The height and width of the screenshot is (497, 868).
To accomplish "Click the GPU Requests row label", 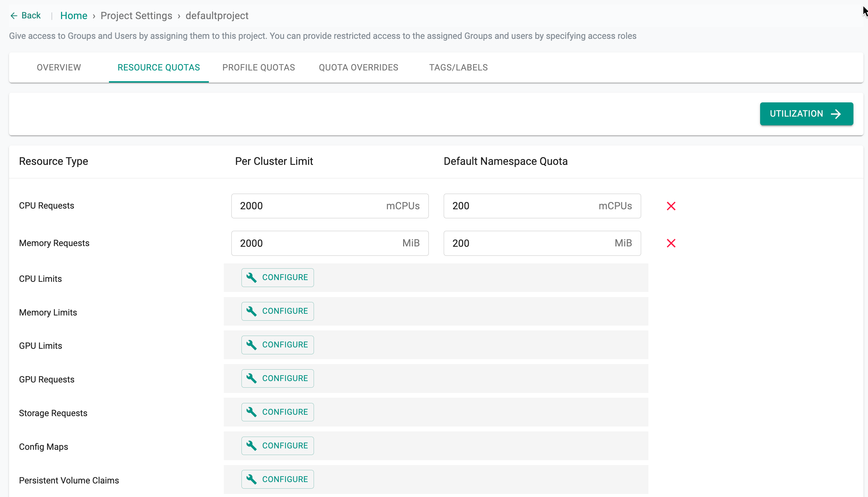I will click(46, 380).
